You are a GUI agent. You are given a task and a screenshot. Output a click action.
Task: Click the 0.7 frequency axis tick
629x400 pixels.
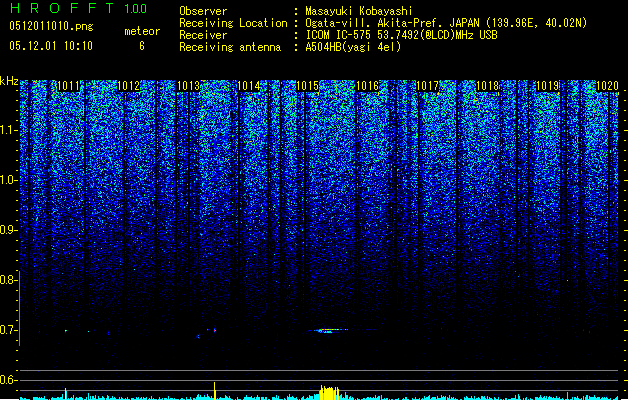9,330
